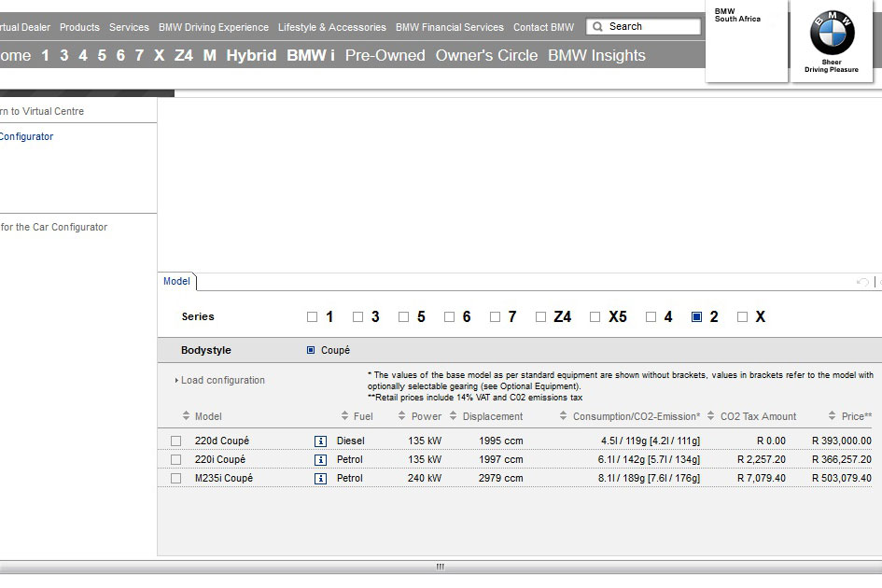The width and height of the screenshot is (882, 588).
Task: Switch to the Model tab
Action: [x=176, y=281]
